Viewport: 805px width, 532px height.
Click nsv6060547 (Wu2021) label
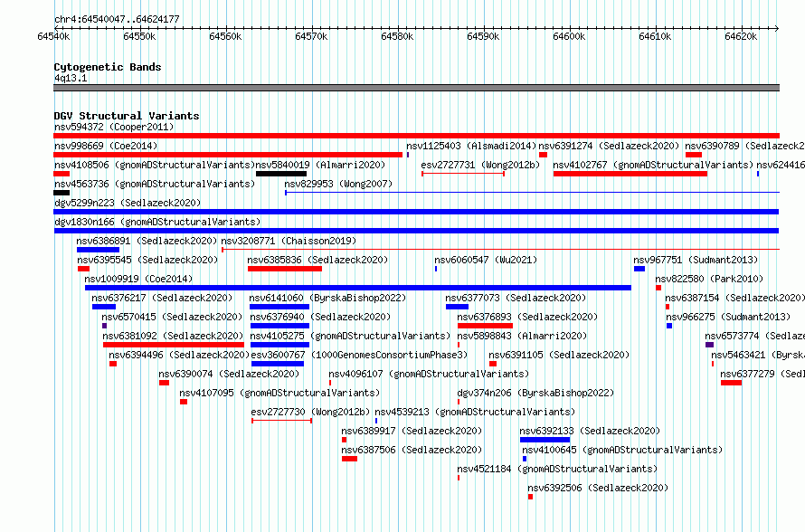pyautogui.click(x=486, y=260)
